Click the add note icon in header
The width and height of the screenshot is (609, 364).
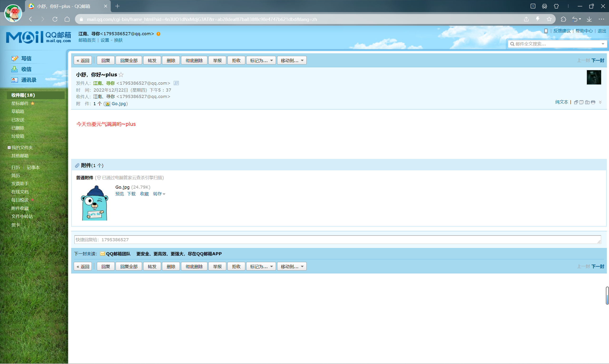[x=581, y=102]
